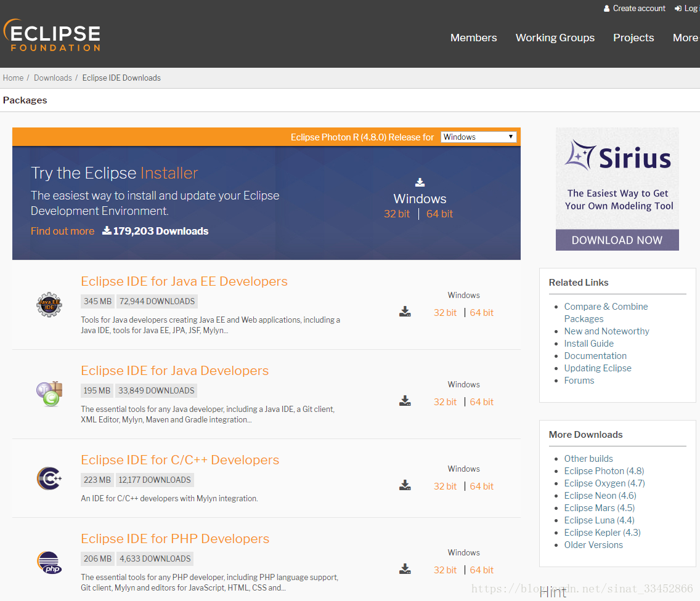
Task: Open Eclipse Photon (4.8) link
Action: [604, 471]
